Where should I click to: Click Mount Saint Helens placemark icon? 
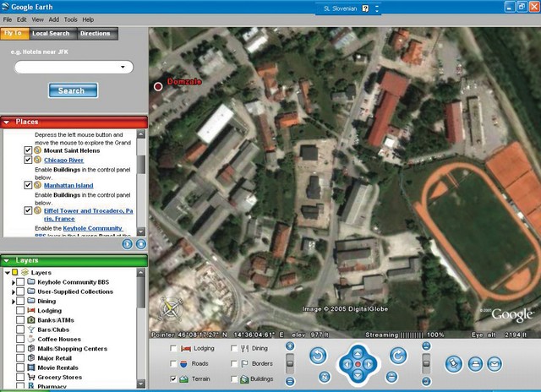[x=37, y=150]
